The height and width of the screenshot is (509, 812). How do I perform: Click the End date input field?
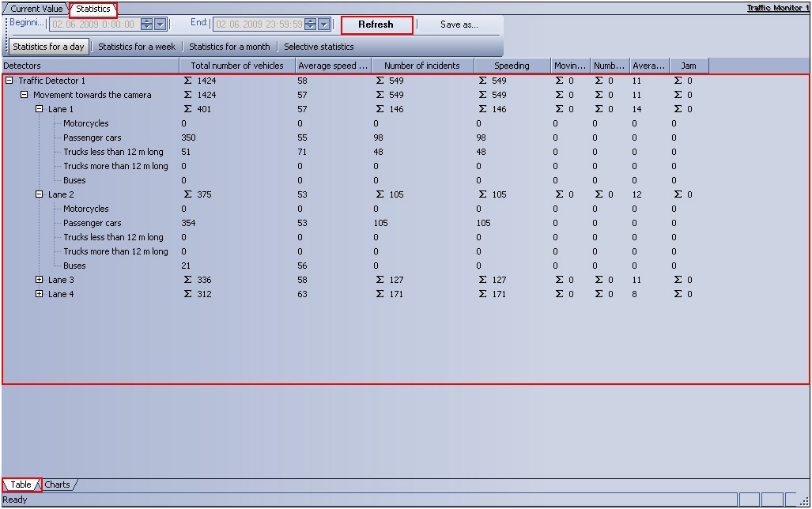click(257, 25)
